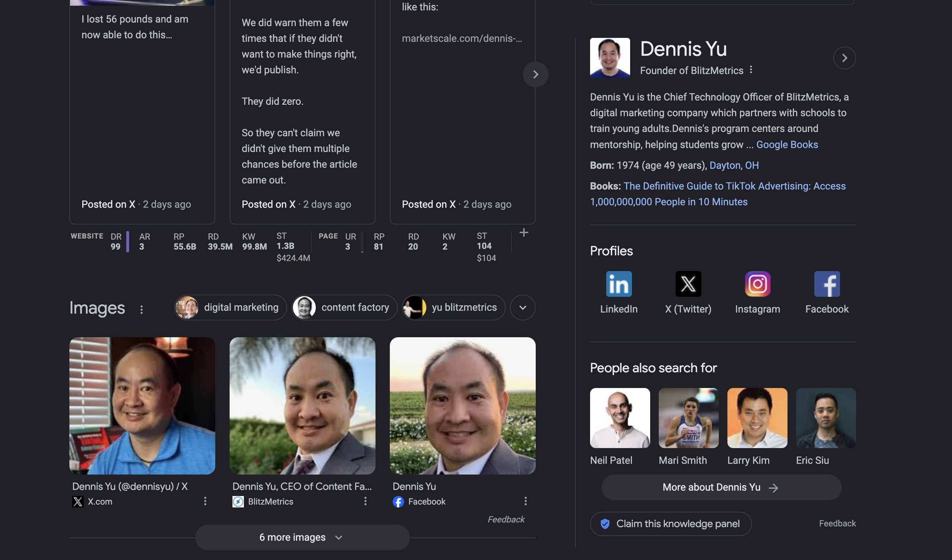
Task: Open three-dot menu beside Founder of BlitzMetrics
Action: pyautogui.click(x=751, y=70)
